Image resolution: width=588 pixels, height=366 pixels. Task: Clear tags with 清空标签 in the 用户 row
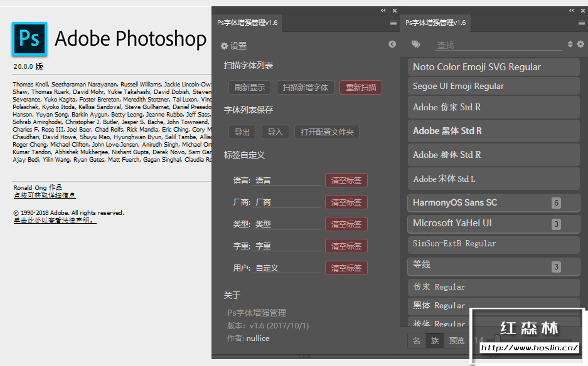coord(346,268)
